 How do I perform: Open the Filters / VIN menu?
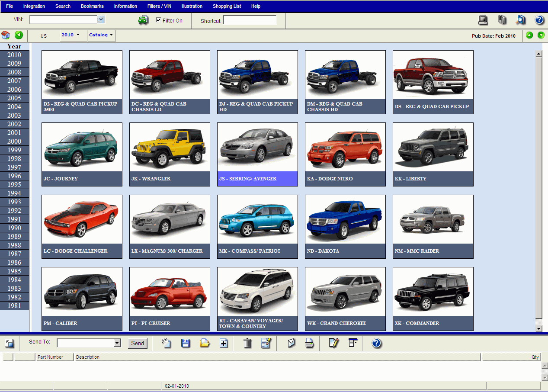[x=159, y=6]
